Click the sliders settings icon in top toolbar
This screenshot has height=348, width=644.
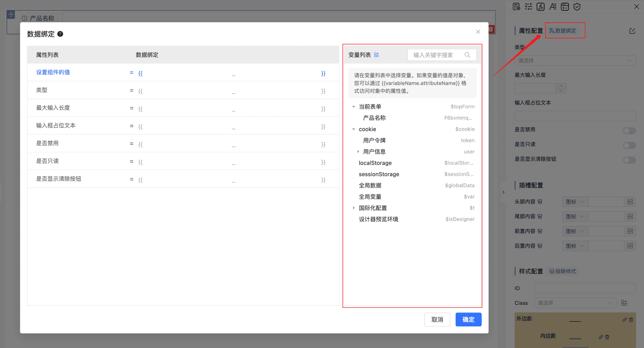pyautogui.click(x=528, y=7)
